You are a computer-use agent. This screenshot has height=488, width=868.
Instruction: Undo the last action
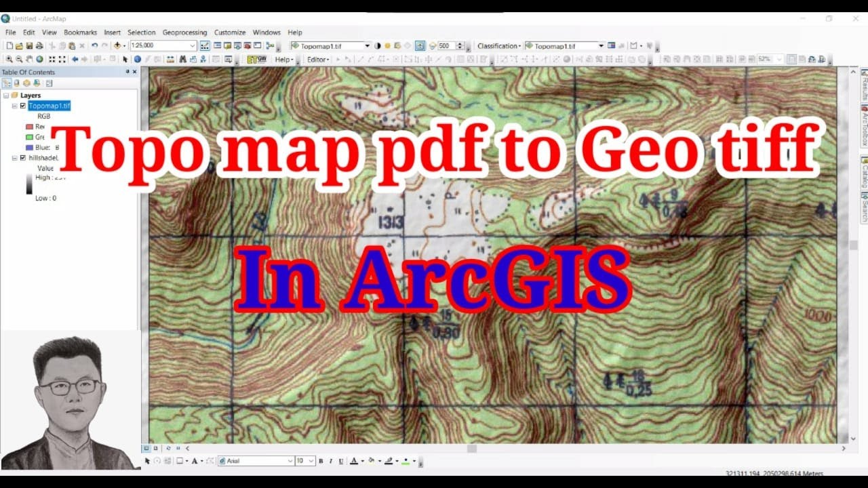(x=95, y=46)
